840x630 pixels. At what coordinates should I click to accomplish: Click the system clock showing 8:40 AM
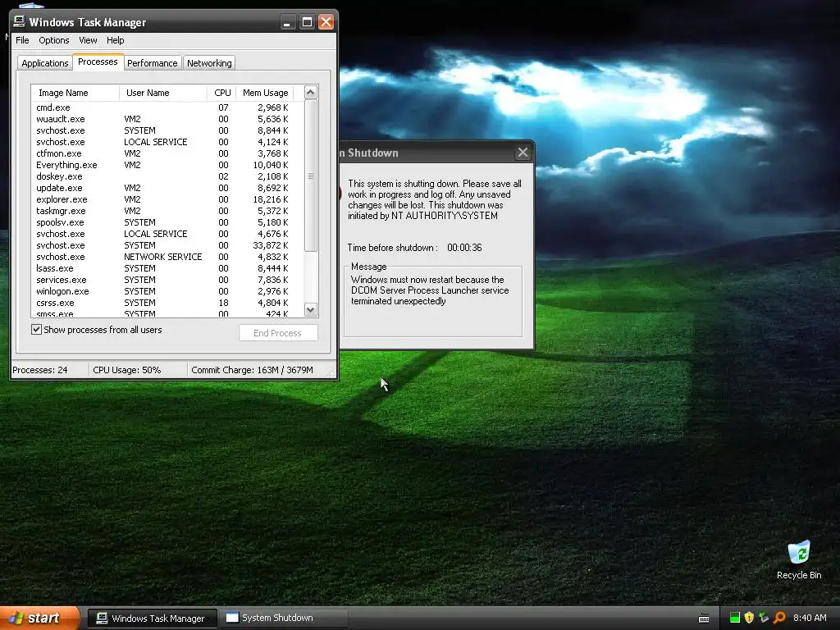[x=810, y=618]
